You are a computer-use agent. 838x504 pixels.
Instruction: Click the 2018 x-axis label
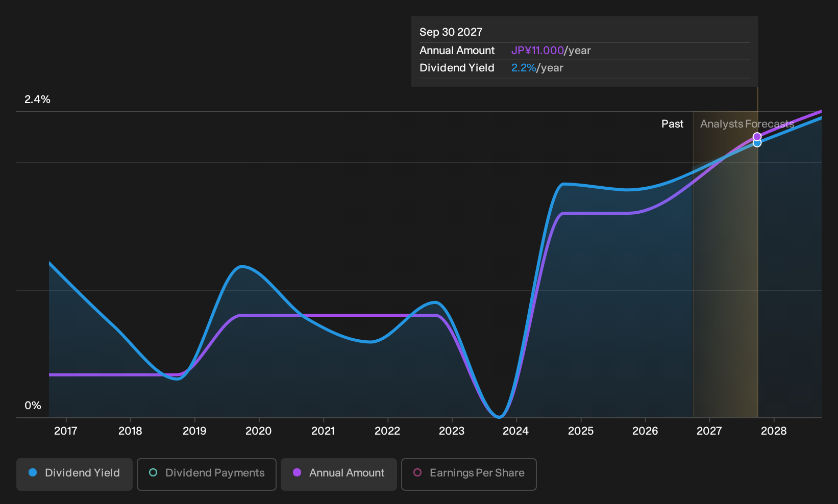click(x=130, y=431)
